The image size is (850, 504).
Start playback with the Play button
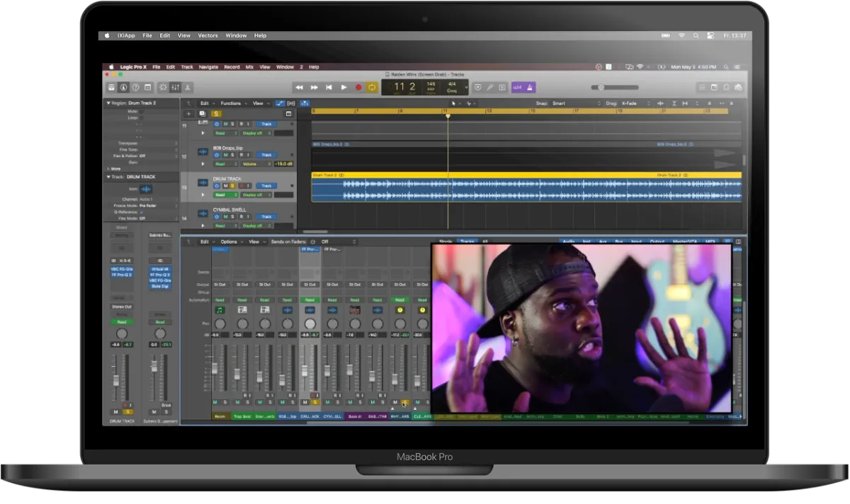(x=344, y=87)
